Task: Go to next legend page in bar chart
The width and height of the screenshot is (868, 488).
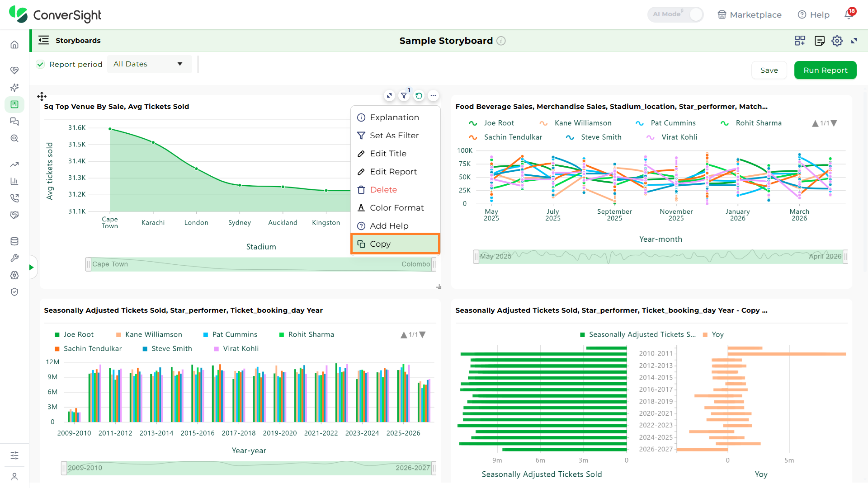Action: [x=423, y=335]
